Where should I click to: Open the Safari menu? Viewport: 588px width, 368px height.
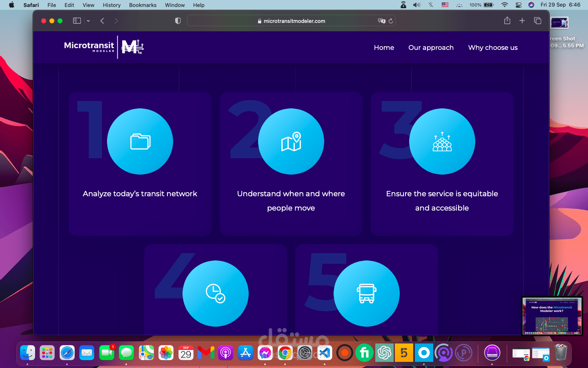pyautogui.click(x=31, y=5)
